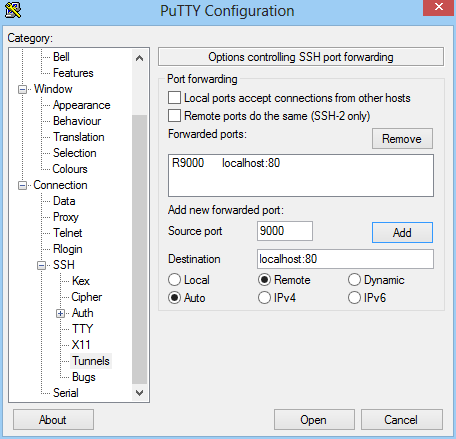Image resolution: width=456 pixels, height=439 pixels.
Task: Expand the Auth tree node
Action: 60,313
